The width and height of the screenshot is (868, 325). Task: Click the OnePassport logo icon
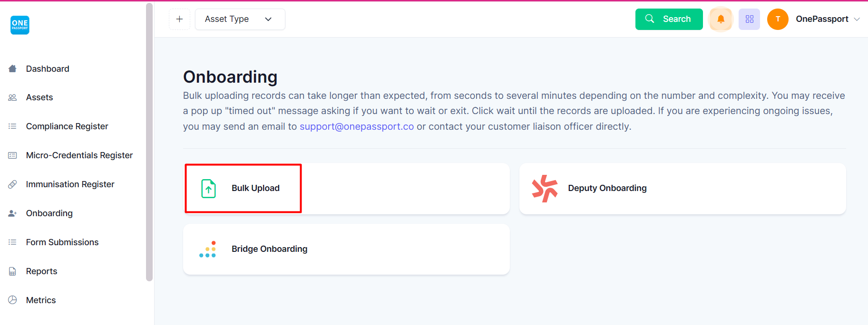[20, 25]
